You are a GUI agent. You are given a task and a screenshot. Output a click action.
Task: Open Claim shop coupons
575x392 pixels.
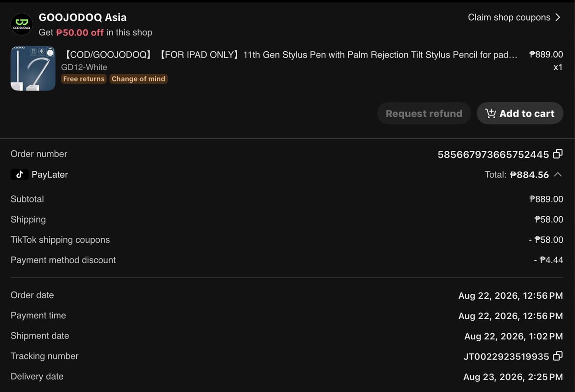[x=514, y=17]
